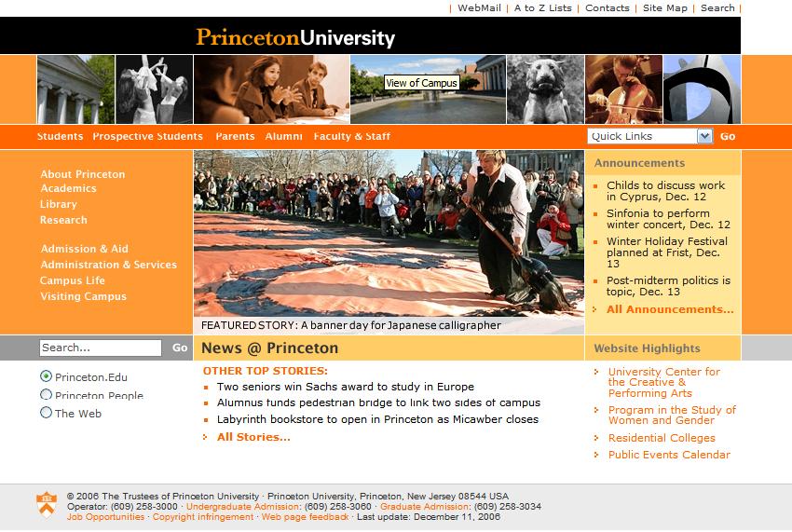The image size is (792, 532).
Task: Open Undergraduate Admission footer link
Action: click(x=243, y=506)
